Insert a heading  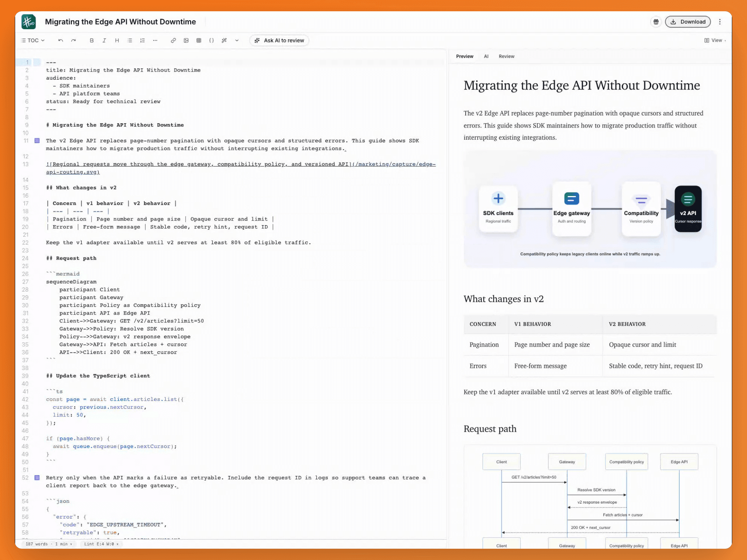click(x=117, y=40)
